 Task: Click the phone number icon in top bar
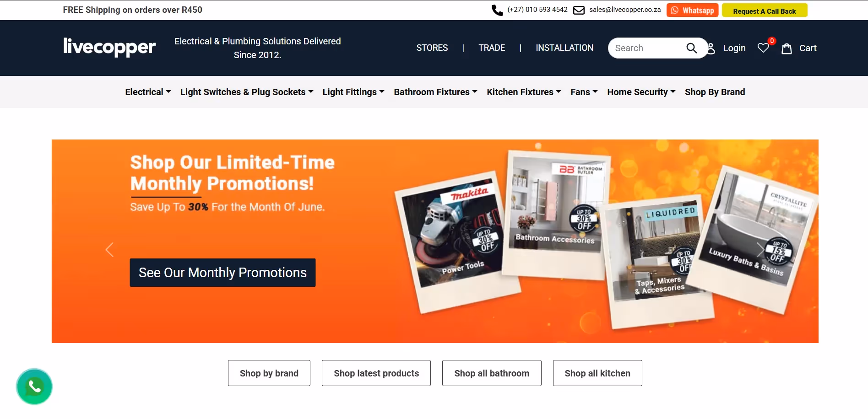click(497, 10)
